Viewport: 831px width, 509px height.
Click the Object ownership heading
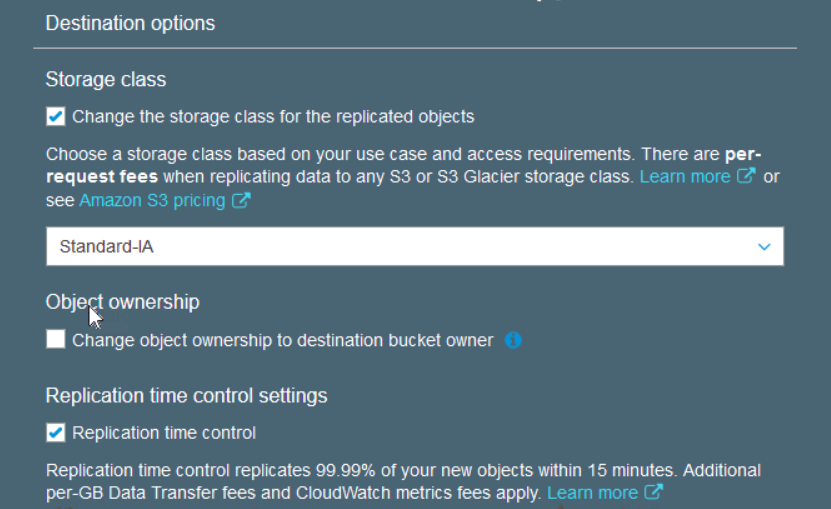pyautogui.click(x=122, y=302)
